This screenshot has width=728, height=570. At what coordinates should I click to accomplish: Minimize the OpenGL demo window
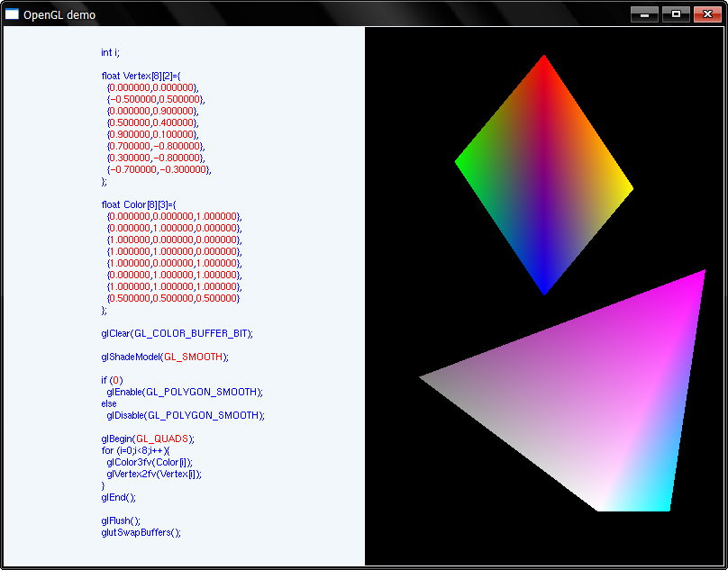(644, 14)
